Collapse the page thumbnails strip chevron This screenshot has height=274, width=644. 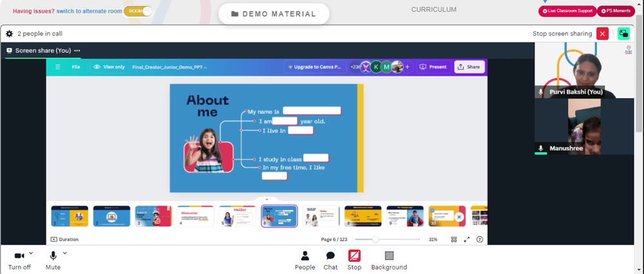[x=267, y=199]
